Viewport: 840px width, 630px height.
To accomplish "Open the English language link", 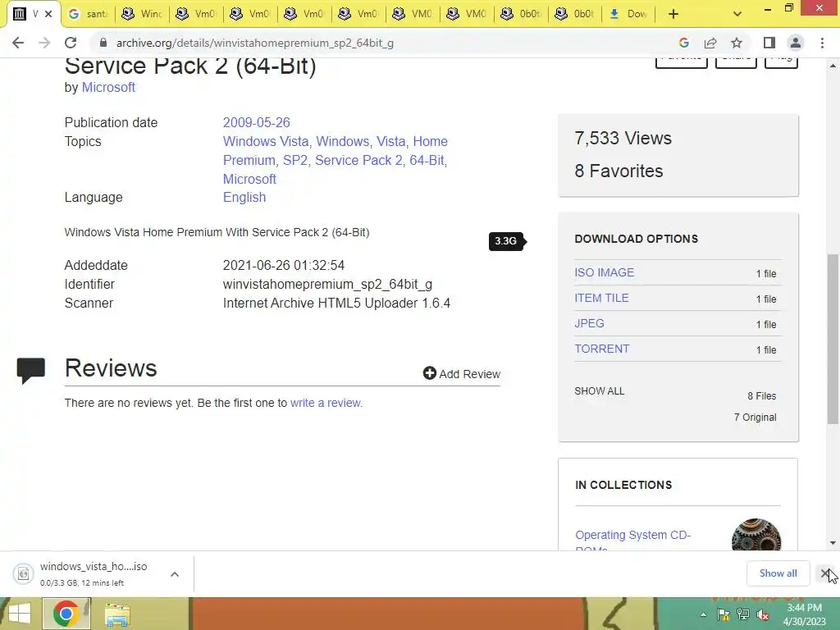I will click(x=244, y=197).
